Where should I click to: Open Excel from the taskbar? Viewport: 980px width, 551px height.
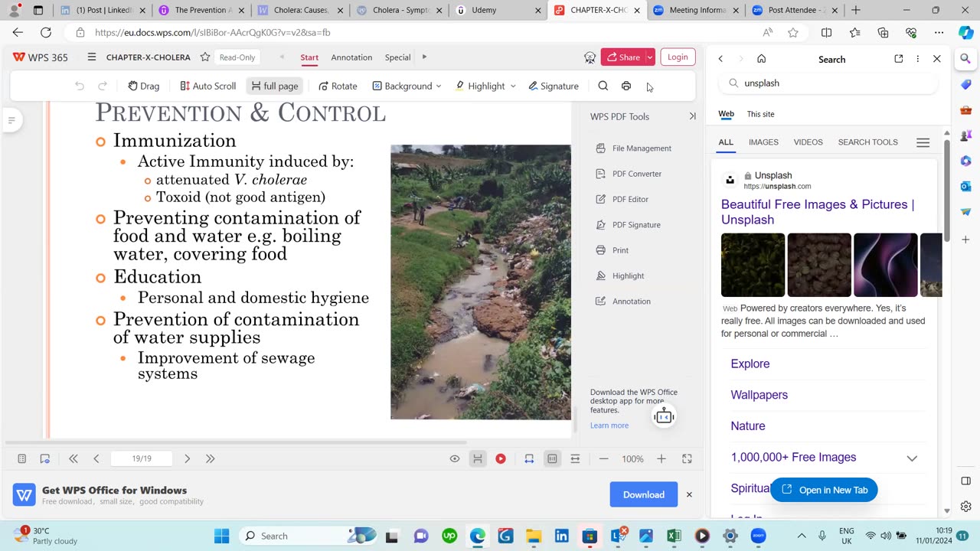pos(674,536)
